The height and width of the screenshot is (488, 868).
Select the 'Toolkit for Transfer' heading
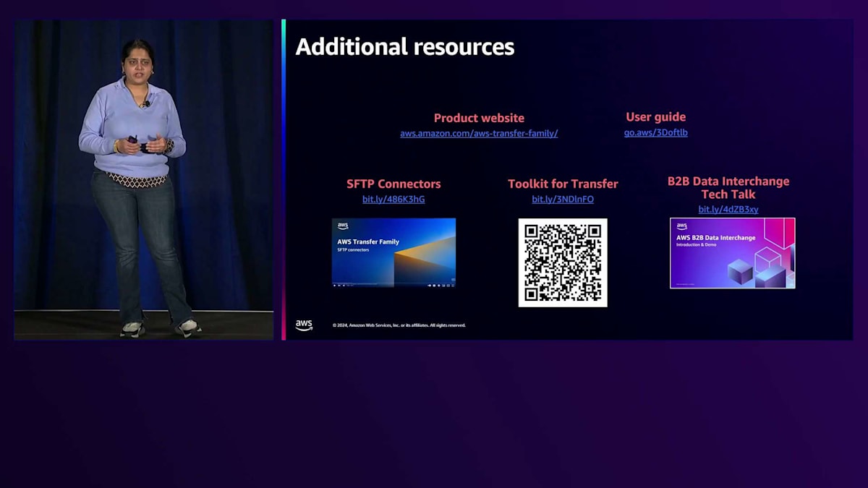click(x=563, y=184)
